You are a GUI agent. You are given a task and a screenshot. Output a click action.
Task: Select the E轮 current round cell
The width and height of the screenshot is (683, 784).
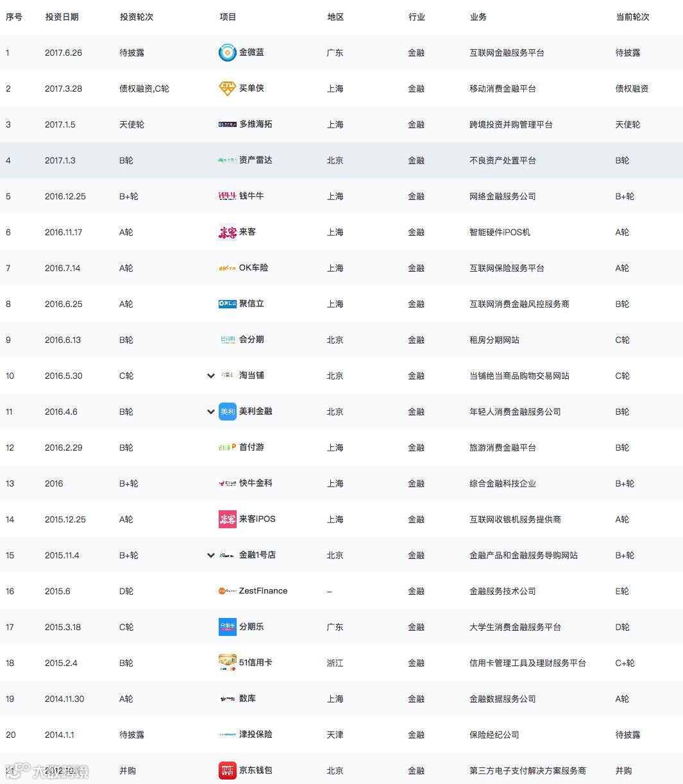pyautogui.click(x=623, y=591)
